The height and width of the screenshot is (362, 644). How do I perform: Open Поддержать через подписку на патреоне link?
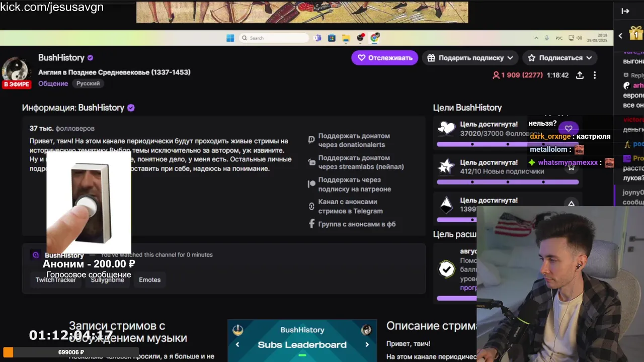354,185
